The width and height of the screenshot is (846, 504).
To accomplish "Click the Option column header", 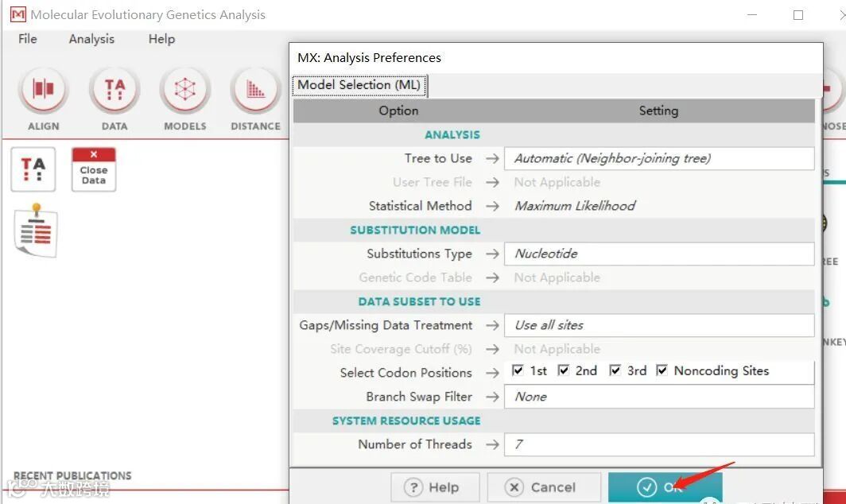I will [398, 110].
